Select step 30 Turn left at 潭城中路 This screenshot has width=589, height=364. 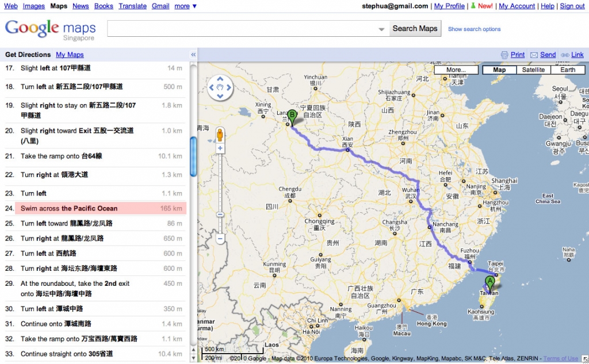pos(95,309)
